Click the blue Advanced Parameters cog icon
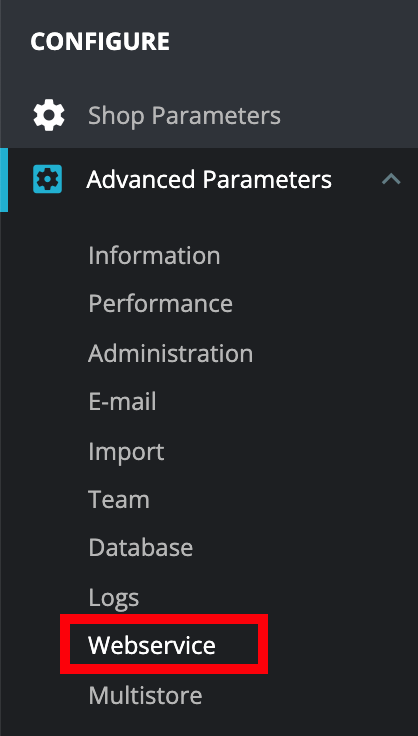The height and width of the screenshot is (736, 418). (x=47, y=179)
